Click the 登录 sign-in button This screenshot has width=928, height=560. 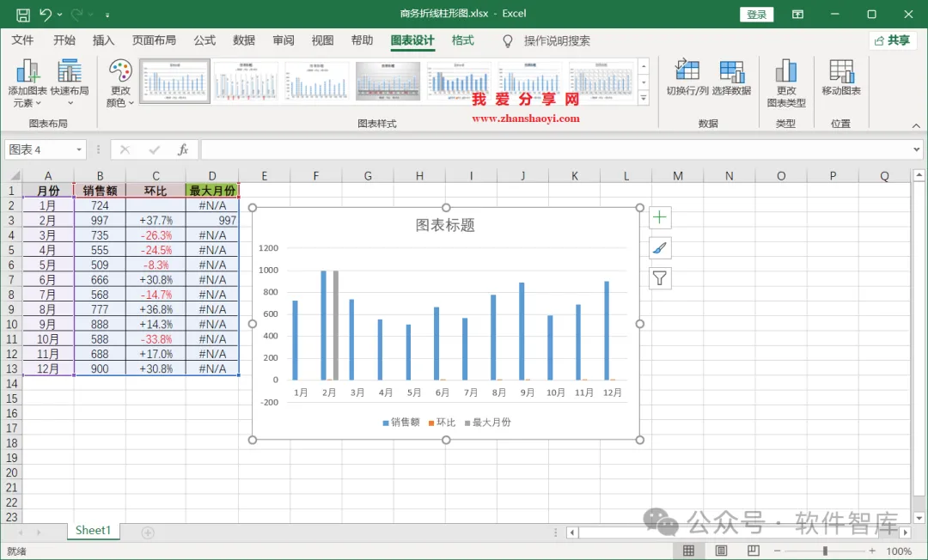[756, 15]
